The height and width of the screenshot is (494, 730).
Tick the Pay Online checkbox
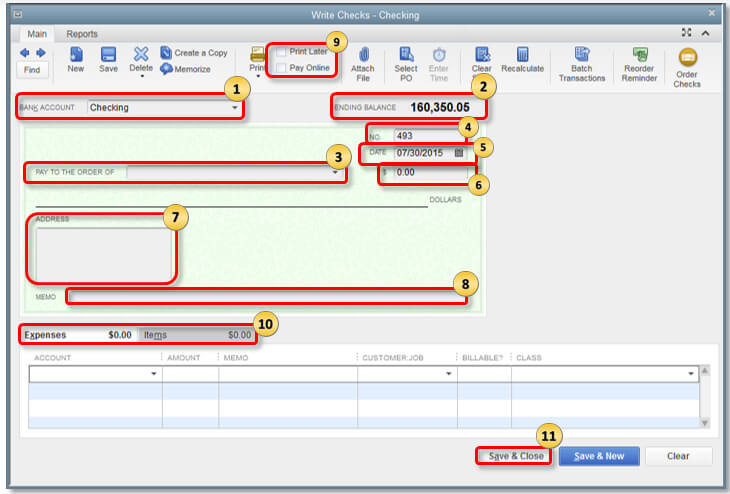coord(282,68)
